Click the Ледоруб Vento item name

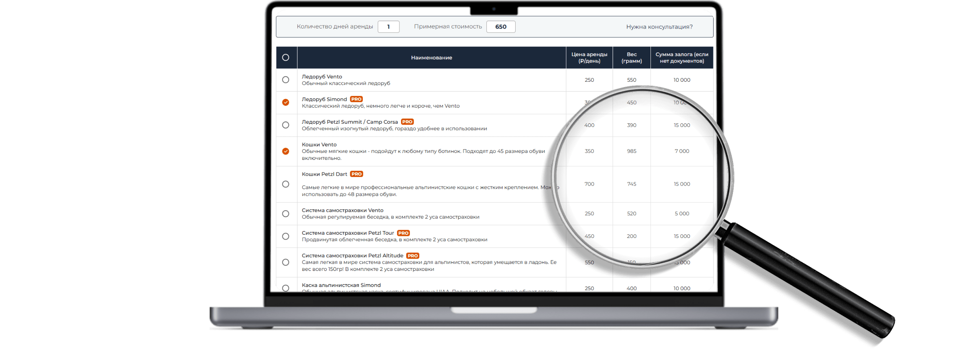pyautogui.click(x=322, y=76)
